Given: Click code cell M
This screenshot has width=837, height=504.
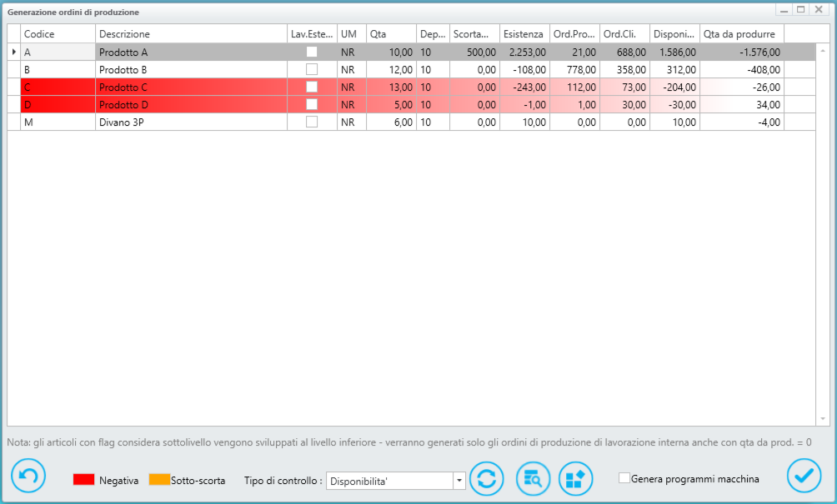Looking at the screenshot, I should click(58, 122).
